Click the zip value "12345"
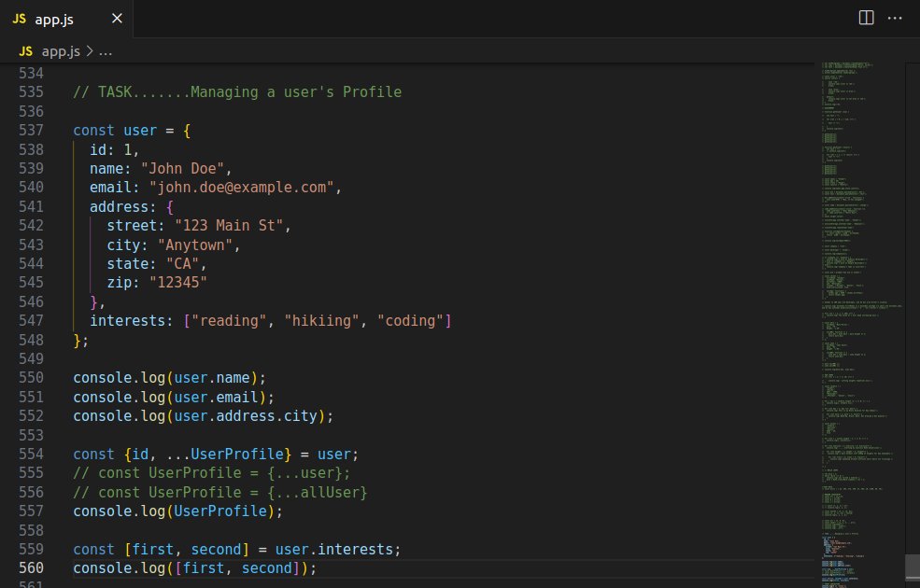The width and height of the screenshot is (920, 588). [178, 282]
